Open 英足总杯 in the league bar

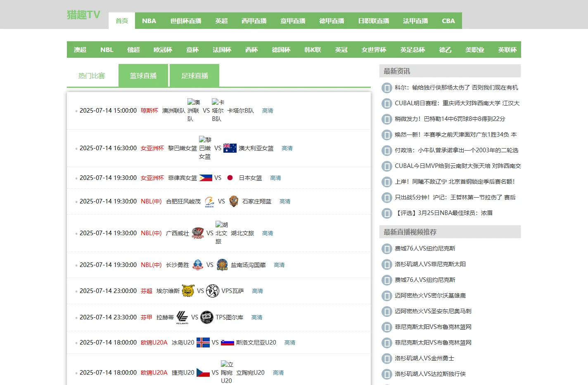[x=413, y=50]
